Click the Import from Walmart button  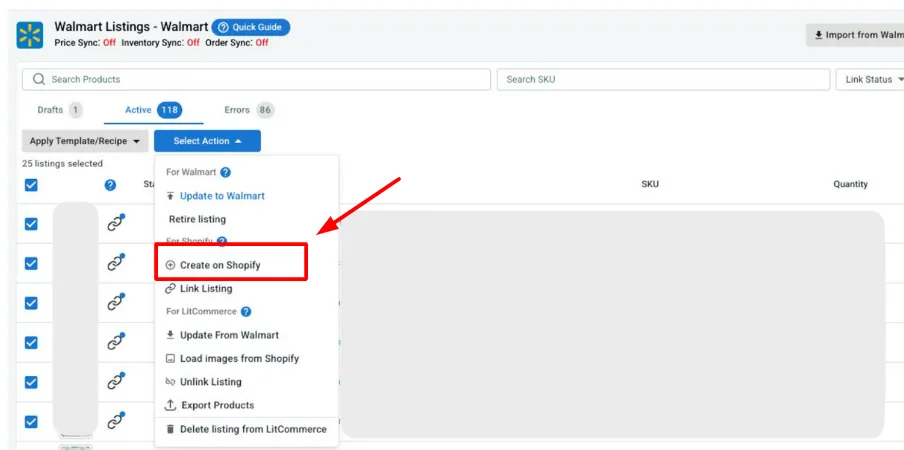coord(855,35)
